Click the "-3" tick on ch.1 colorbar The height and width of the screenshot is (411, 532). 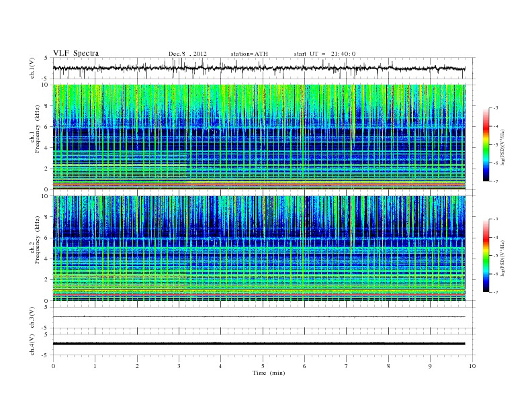pyautogui.click(x=495, y=108)
